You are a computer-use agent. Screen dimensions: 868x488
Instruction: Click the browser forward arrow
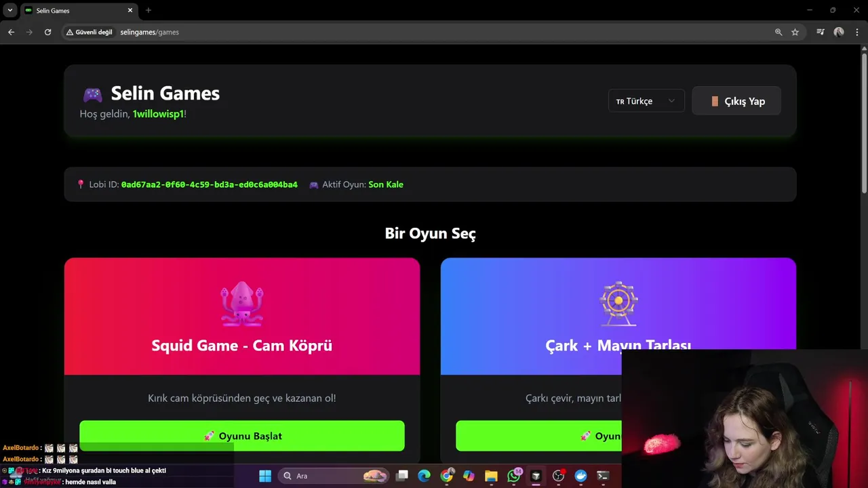(x=29, y=32)
